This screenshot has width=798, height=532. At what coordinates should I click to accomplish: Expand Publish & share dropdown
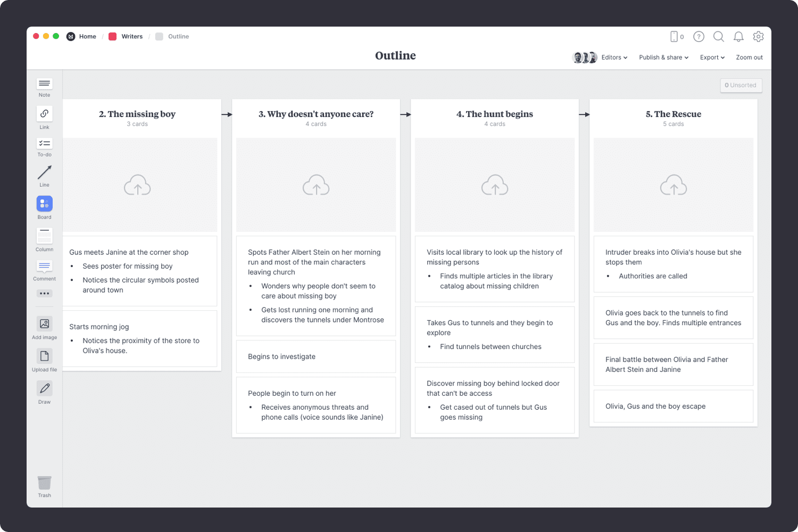click(664, 57)
